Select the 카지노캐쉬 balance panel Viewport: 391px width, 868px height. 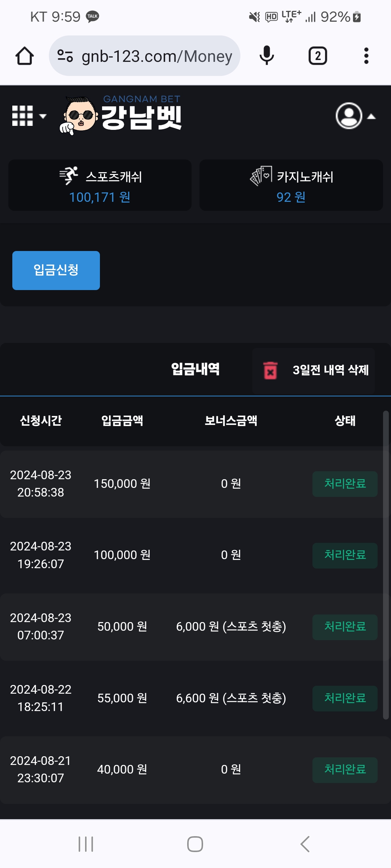[291, 185]
